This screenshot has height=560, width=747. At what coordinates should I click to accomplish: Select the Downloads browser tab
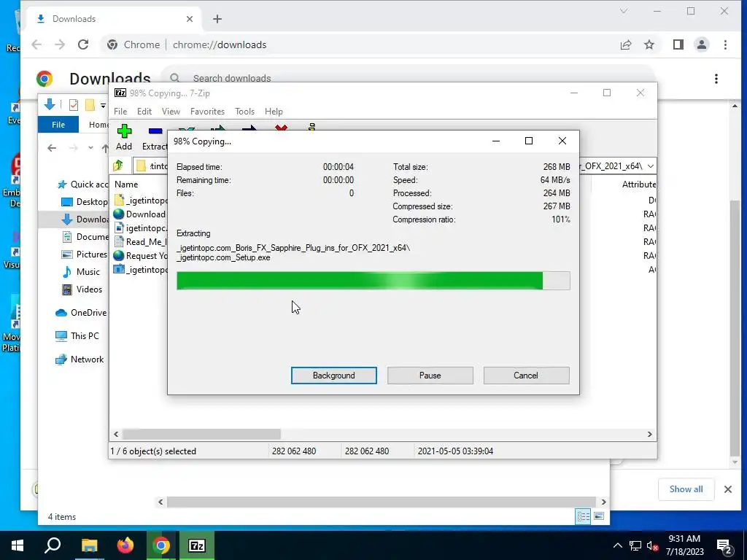[115, 18]
